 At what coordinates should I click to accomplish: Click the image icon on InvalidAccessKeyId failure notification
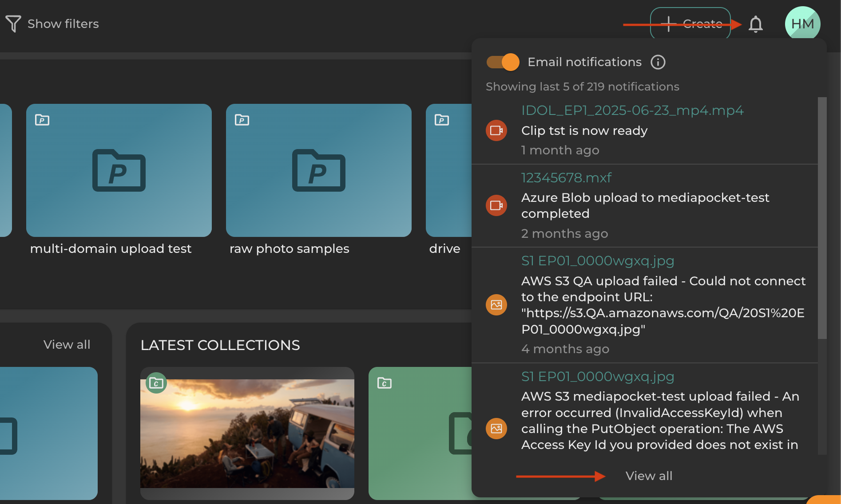[496, 429]
